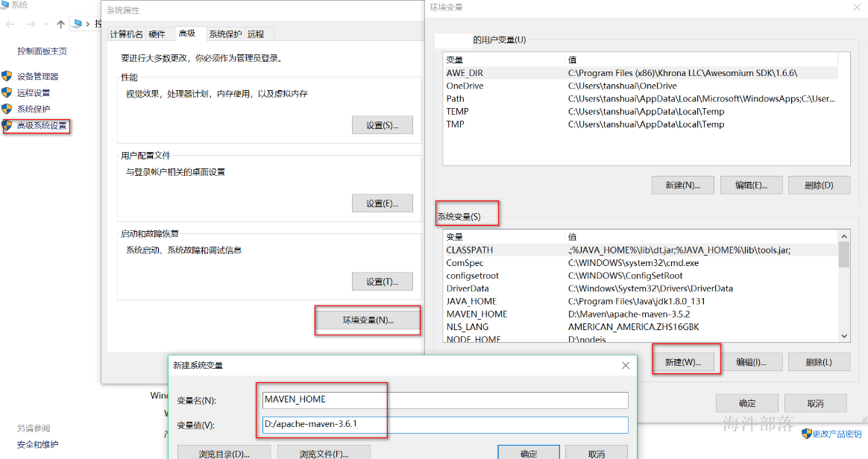
Task: Click 取消 in 新建系统变量 dialog
Action: coord(597,453)
